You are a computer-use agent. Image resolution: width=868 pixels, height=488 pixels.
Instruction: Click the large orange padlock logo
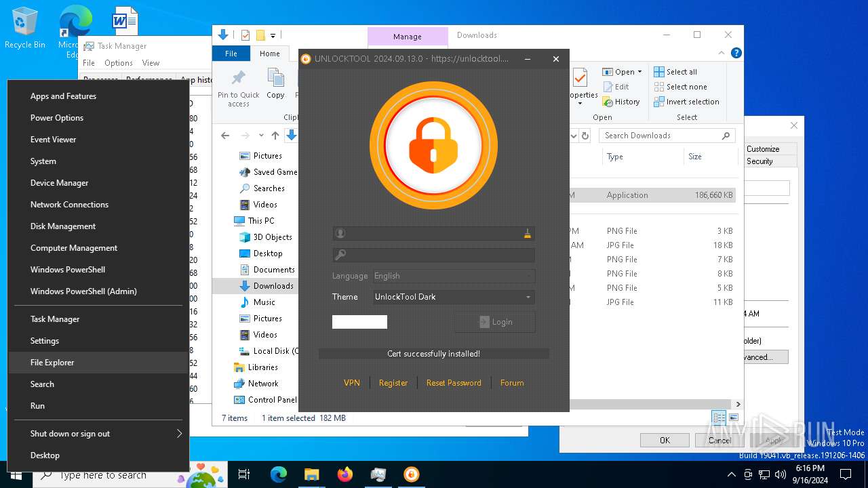(x=434, y=146)
